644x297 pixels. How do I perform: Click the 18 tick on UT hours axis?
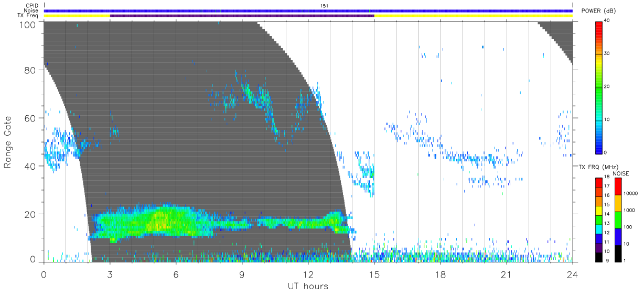coord(440,274)
